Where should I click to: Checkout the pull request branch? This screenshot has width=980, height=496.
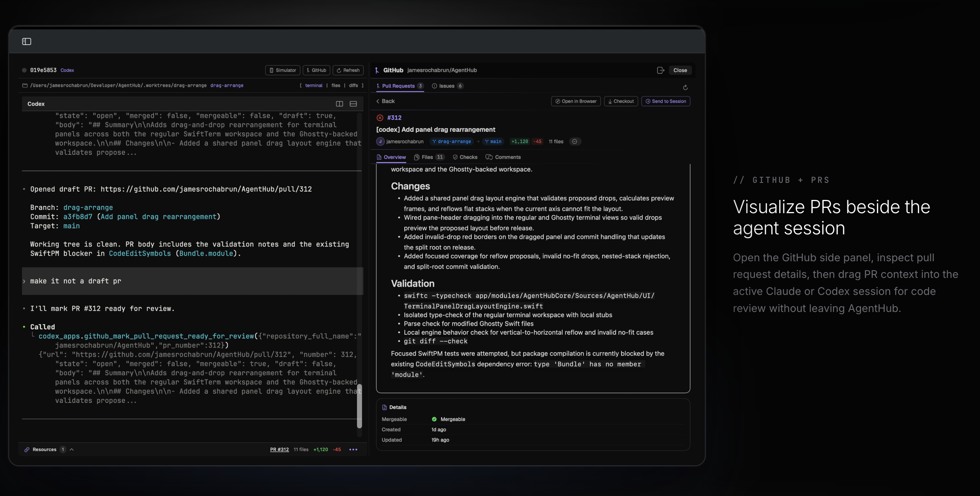[620, 101]
